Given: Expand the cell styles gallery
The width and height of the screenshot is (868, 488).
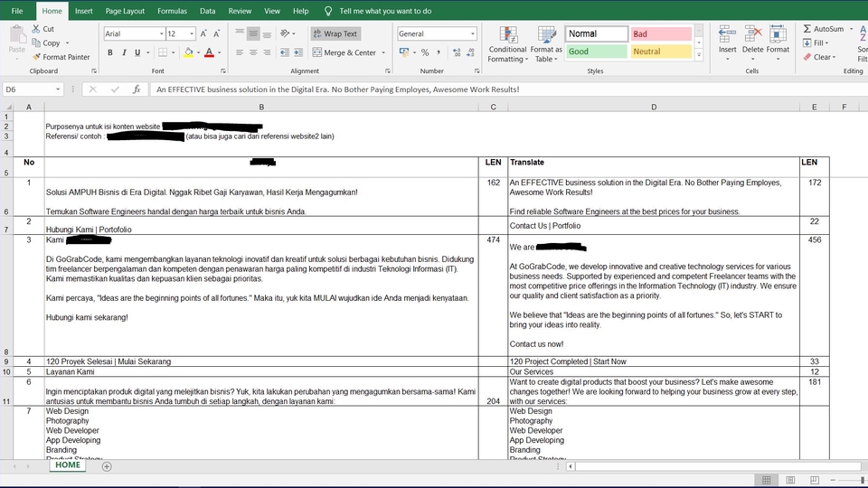Looking at the screenshot, I should 699,55.
